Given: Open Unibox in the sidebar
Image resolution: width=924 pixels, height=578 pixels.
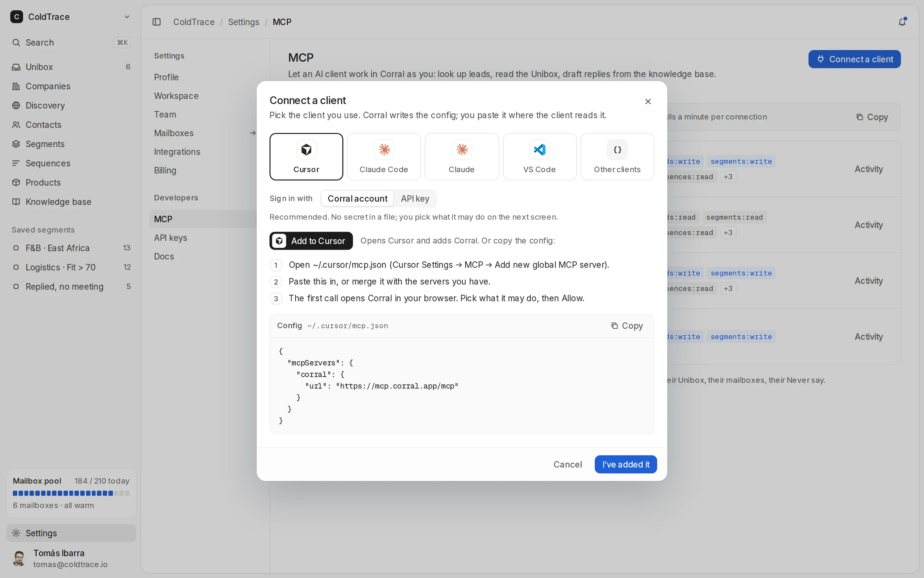Looking at the screenshot, I should tap(71, 67).
